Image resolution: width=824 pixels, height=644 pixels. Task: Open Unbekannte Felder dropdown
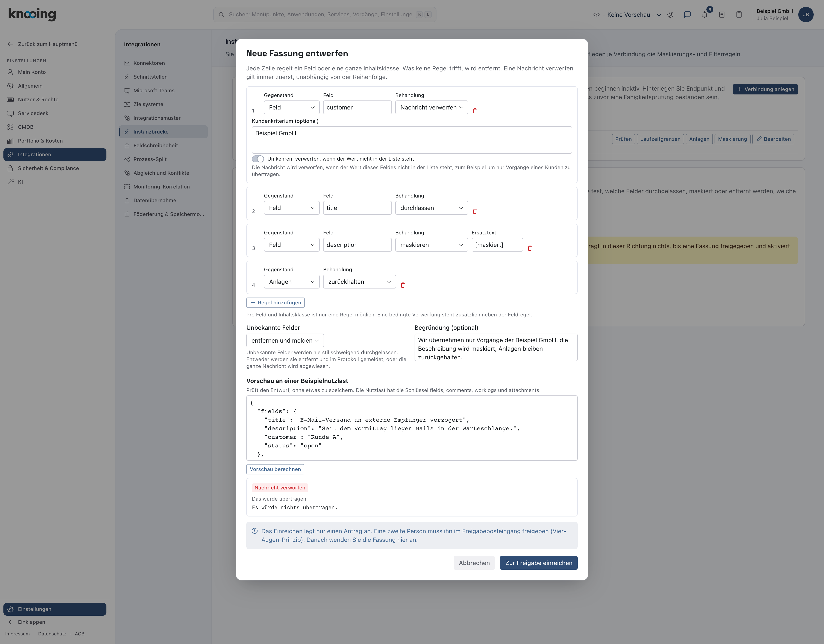click(x=285, y=340)
